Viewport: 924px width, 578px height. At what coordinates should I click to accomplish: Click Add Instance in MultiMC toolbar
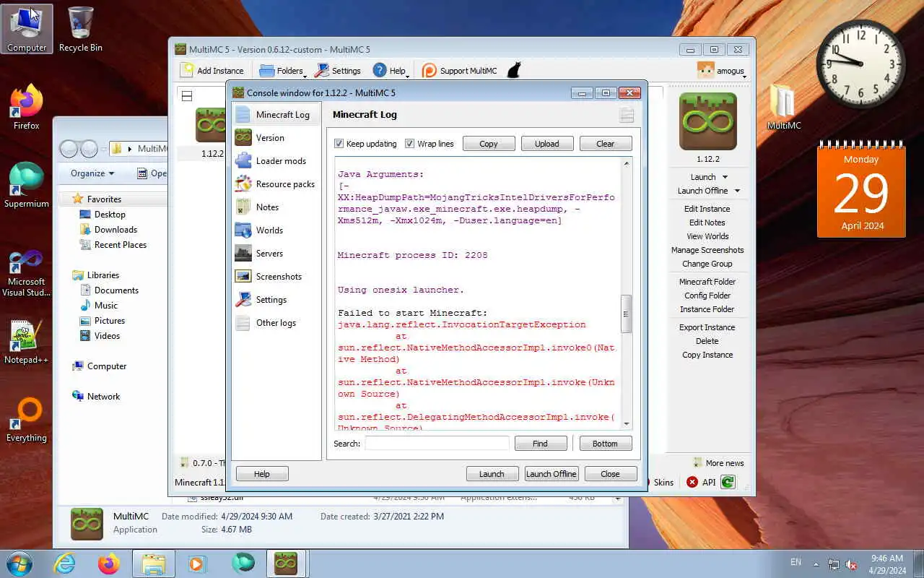(x=212, y=70)
